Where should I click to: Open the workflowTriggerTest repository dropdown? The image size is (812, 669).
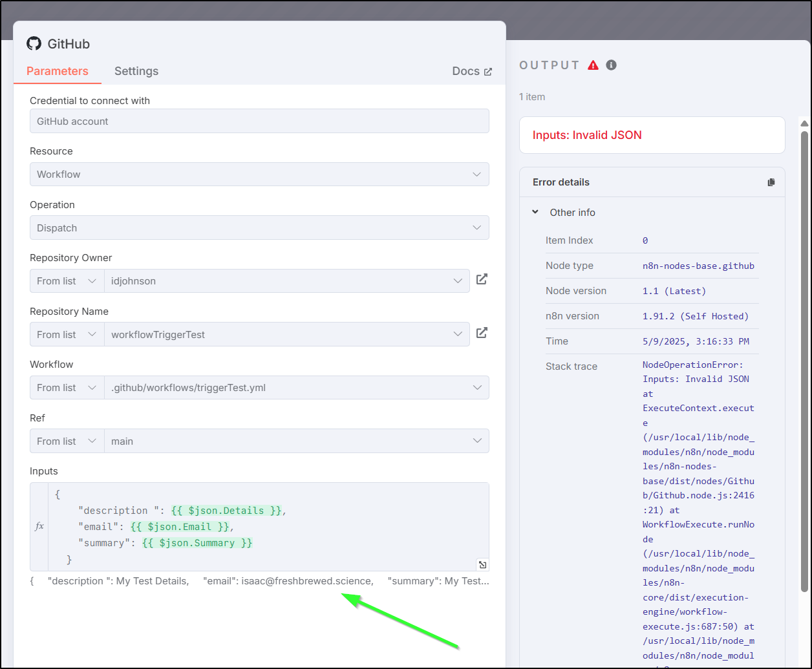click(287, 335)
